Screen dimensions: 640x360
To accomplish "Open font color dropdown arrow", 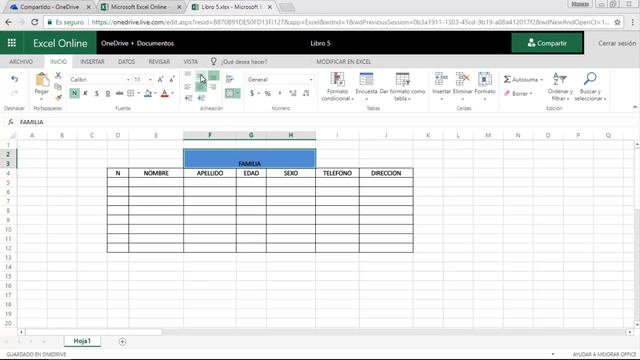I will tap(172, 93).
